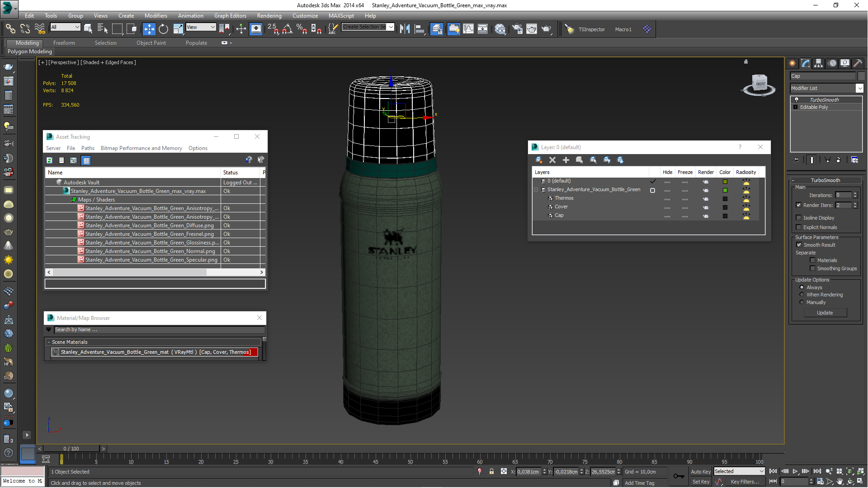Screen dimensions: 868x488
Task: Click the Thermos layer color swatch
Action: tap(725, 199)
